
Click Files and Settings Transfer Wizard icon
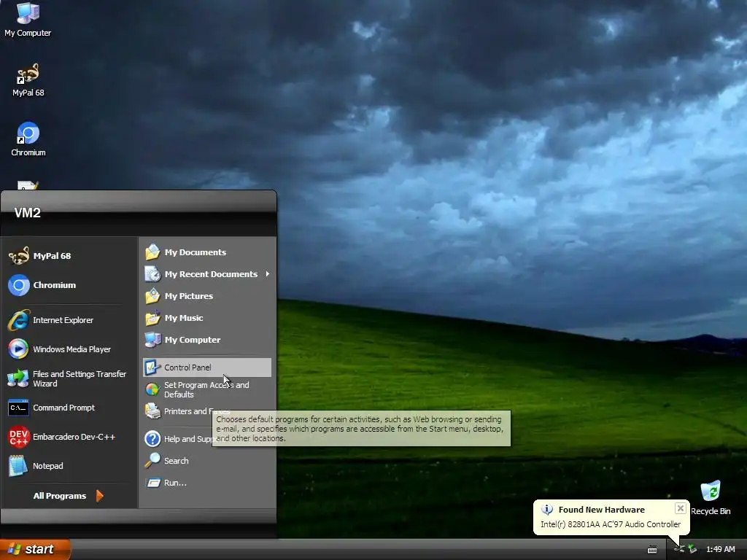pyautogui.click(x=18, y=378)
